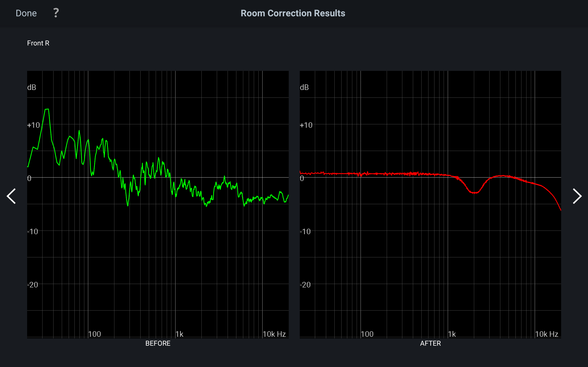Viewport: 588px width, 367px height.
Task: Click the dB label in BEFORE graph
Action: (x=32, y=87)
